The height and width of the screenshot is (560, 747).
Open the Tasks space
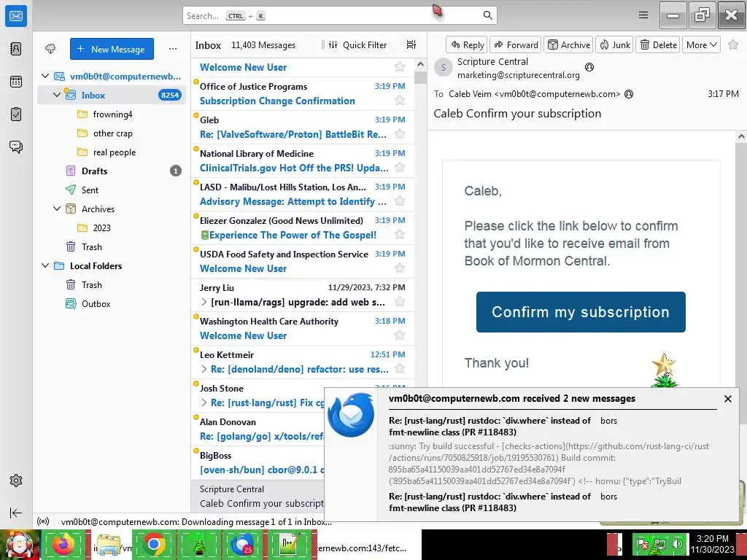16,114
